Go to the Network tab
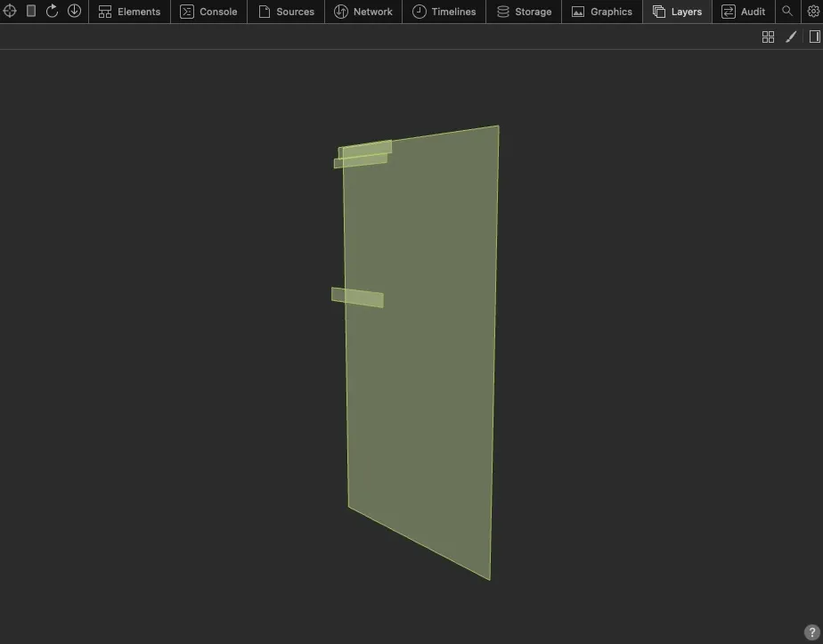 tap(363, 12)
